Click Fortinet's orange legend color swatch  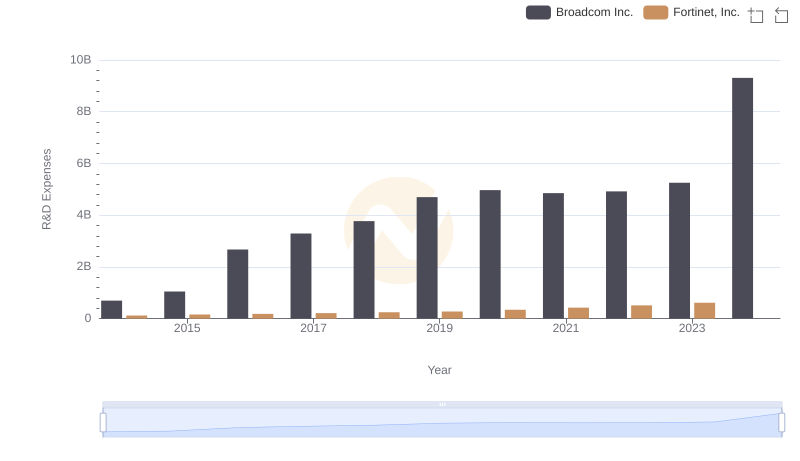pos(656,12)
